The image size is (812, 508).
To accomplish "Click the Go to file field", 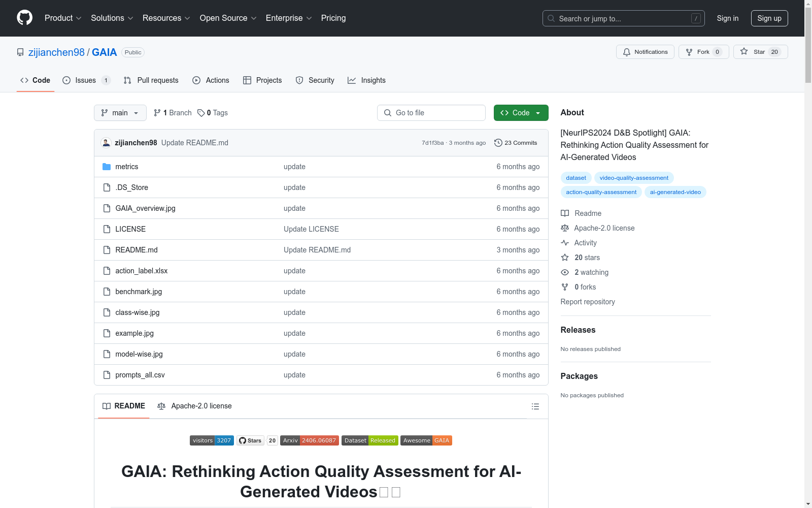I will click(x=431, y=113).
